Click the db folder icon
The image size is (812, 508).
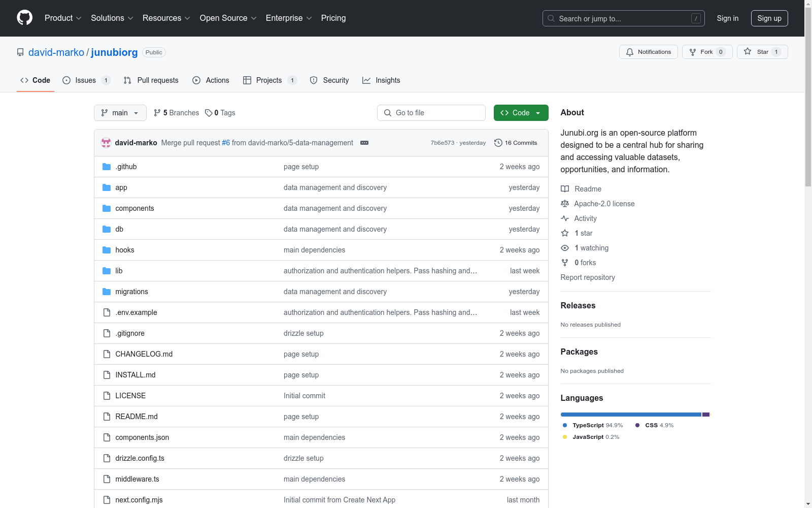(107, 229)
